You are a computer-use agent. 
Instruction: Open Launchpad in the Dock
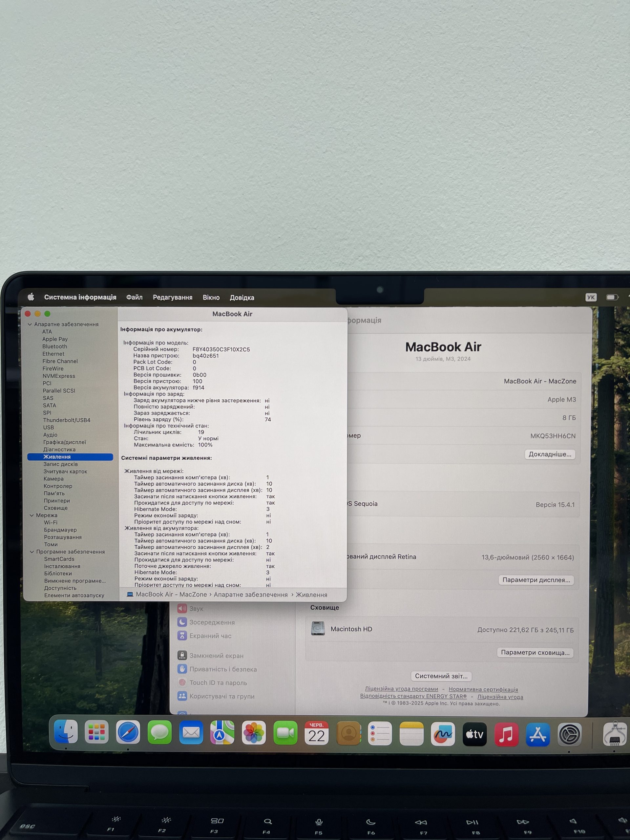tap(97, 732)
